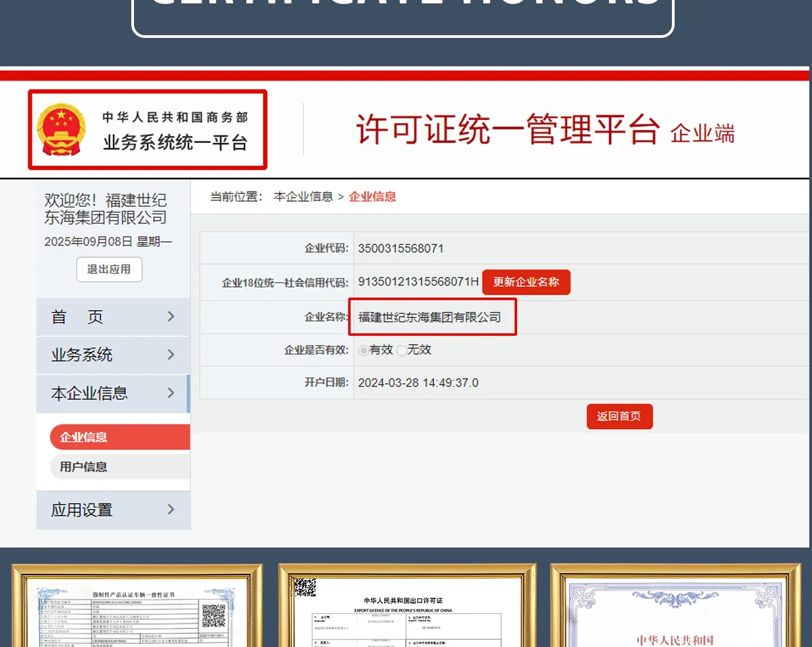Expand chevron beside 本企业信息

point(171,393)
